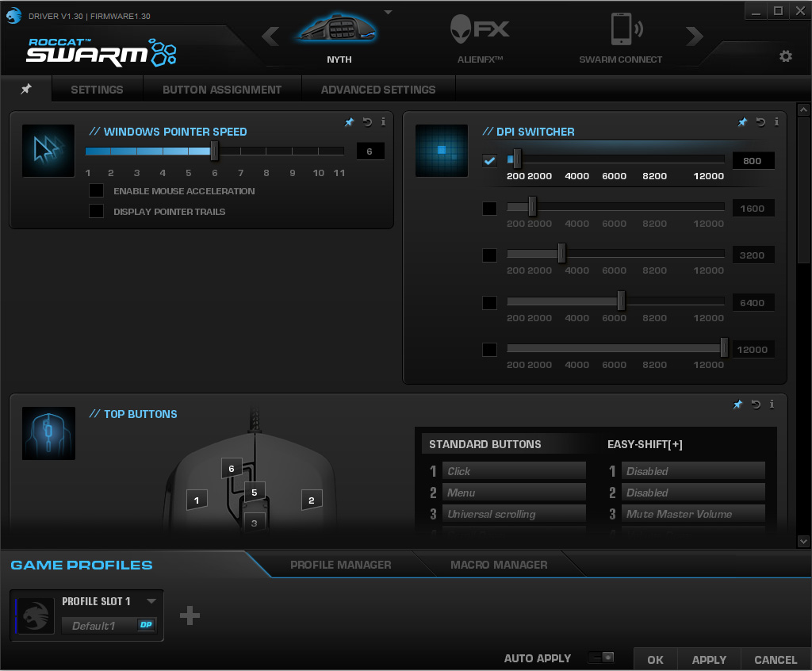This screenshot has height=671, width=812.
Task: Pin the Top Buttons panel
Action: click(x=737, y=405)
